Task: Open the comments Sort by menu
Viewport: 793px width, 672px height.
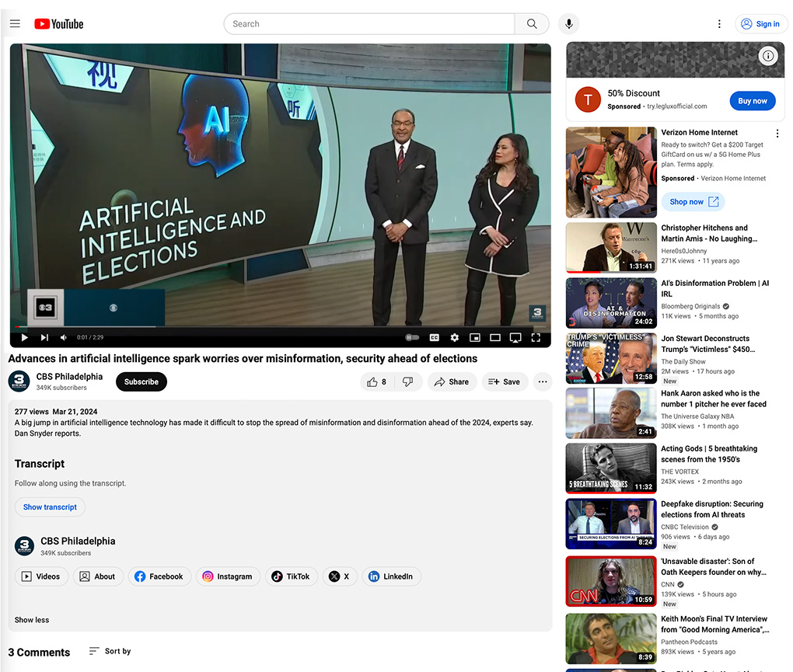Action: pyautogui.click(x=110, y=651)
